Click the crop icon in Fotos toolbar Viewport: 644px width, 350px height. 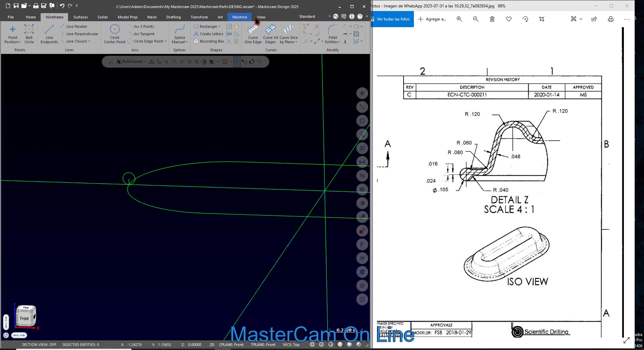pos(542,19)
